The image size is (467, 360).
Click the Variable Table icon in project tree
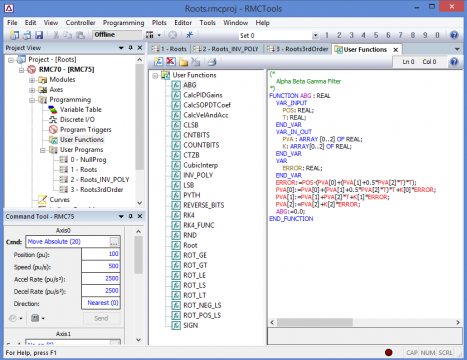click(53, 109)
